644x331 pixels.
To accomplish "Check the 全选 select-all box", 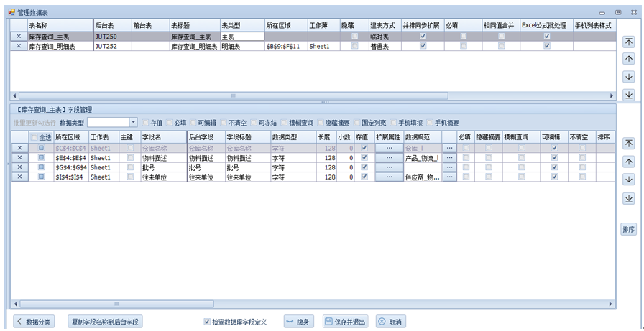I will click(x=34, y=137).
